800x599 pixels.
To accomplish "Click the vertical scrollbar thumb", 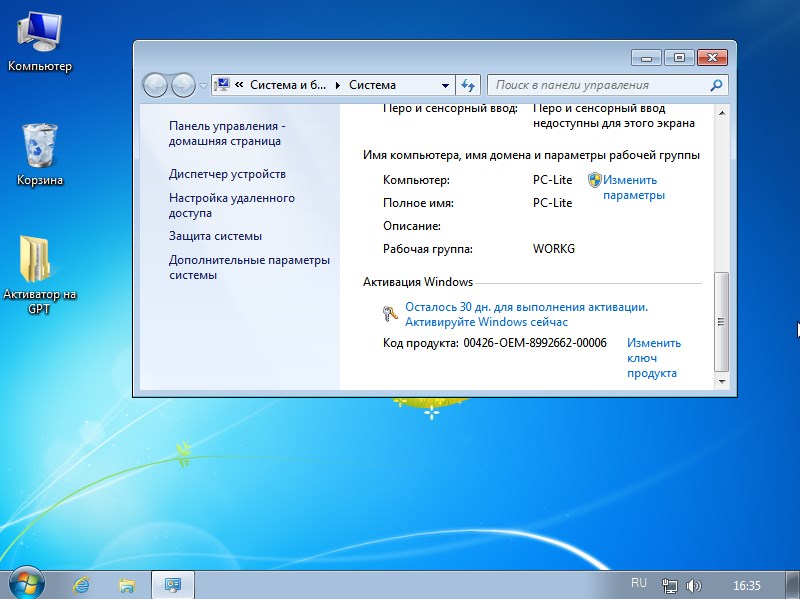I will pos(721,322).
